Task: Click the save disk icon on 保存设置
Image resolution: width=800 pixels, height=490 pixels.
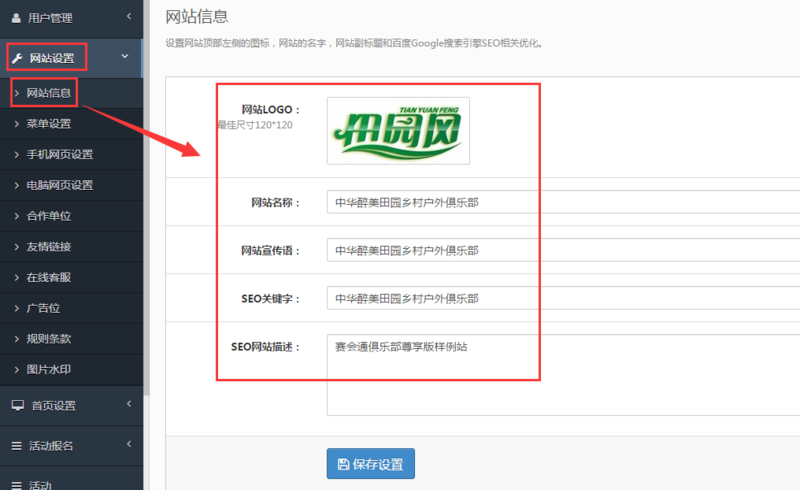Action: (343, 464)
